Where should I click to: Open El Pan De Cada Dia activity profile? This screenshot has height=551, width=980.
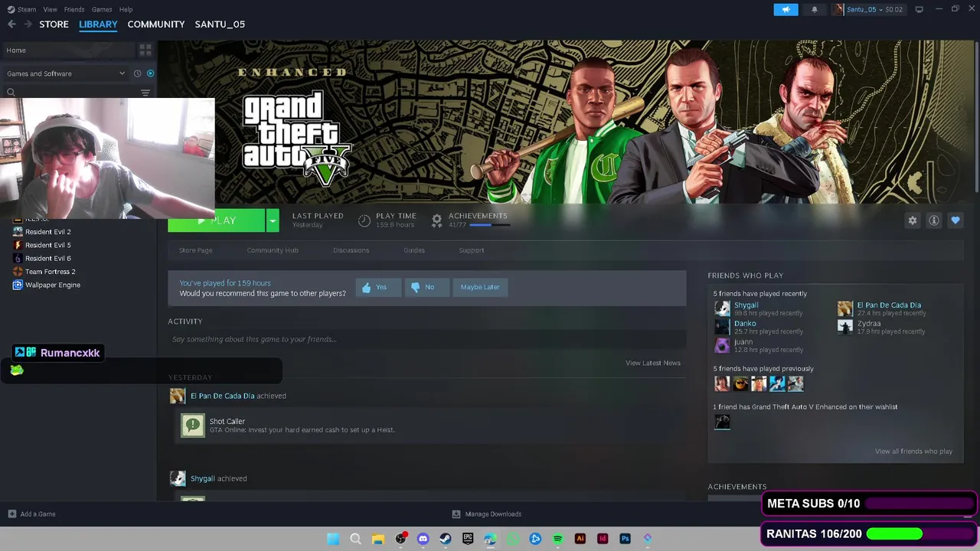222,396
